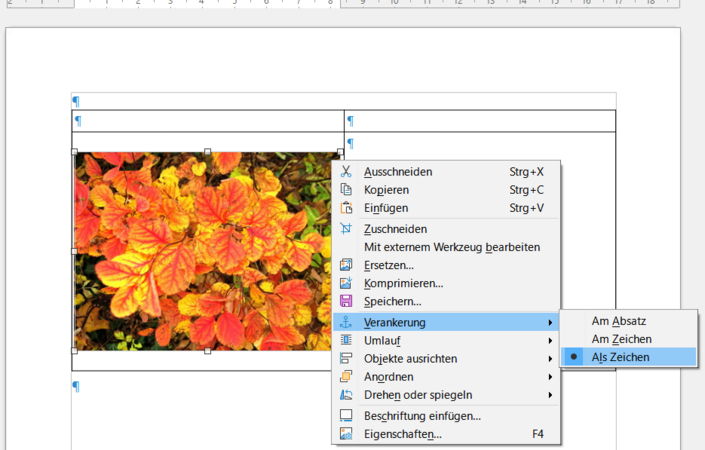The image size is (705, 450).
Task: Choose Einfügen from the context menu
Action: 446,208
